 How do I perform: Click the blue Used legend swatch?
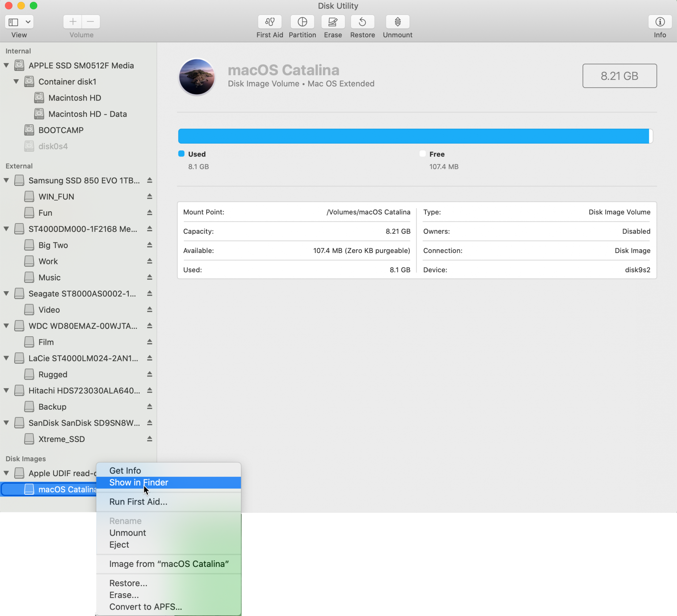181,154
